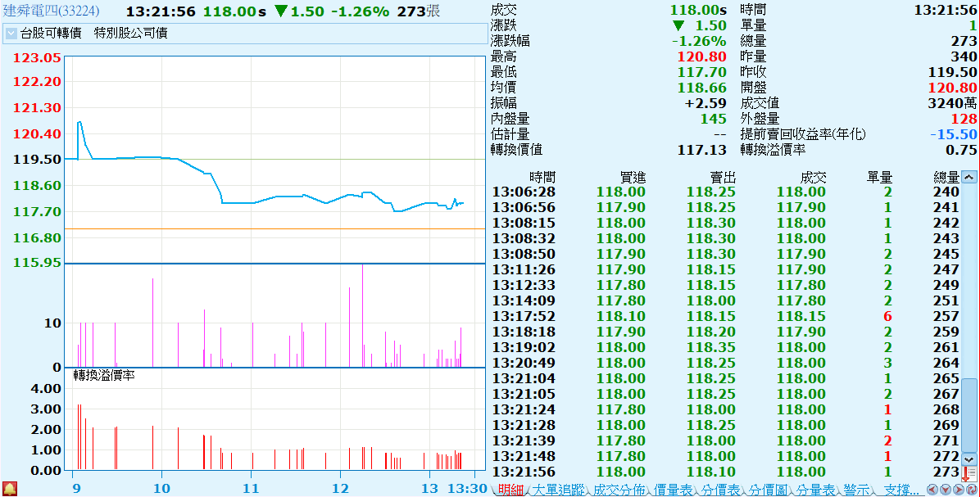
Task: Switch to the 警示 tab
Action: click(857, 490)
